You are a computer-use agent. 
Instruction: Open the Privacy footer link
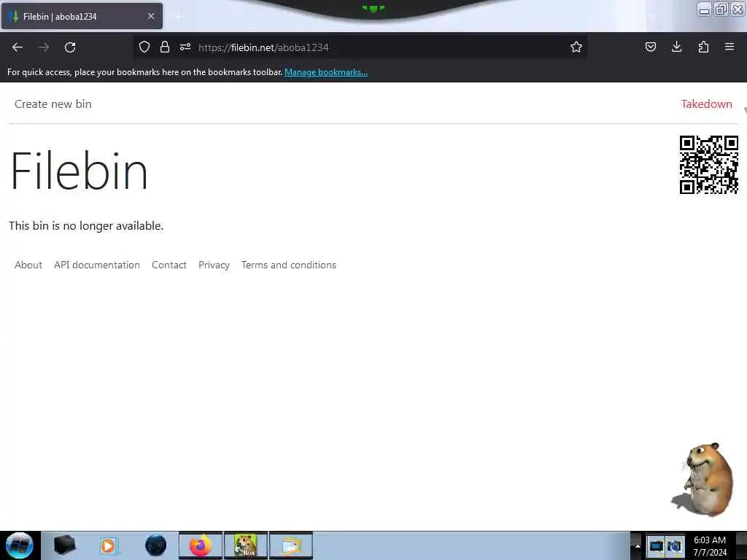pos(214,265)
